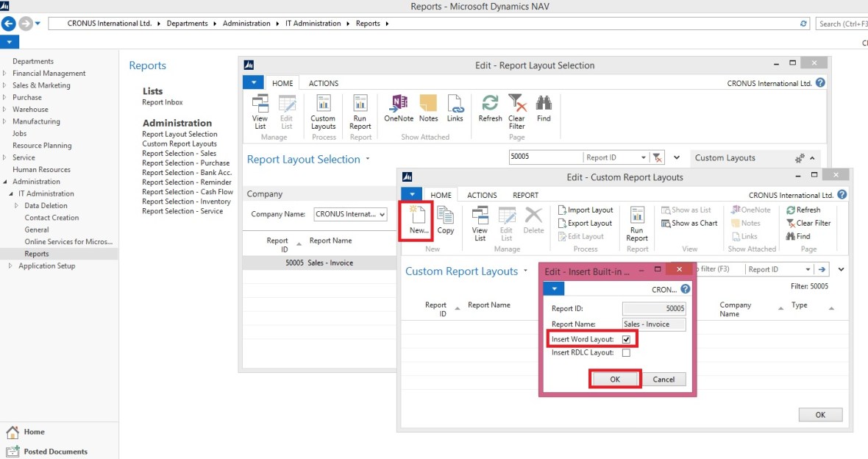Open ACTIONS tab in Report Layout Selection
The image size is (868, 459).
(323, 83)
